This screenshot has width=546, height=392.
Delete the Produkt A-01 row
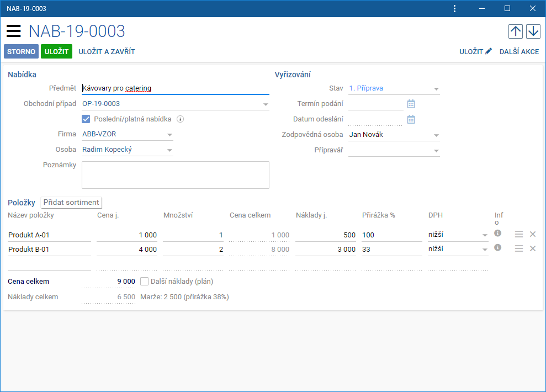click(x=532, y=234)
